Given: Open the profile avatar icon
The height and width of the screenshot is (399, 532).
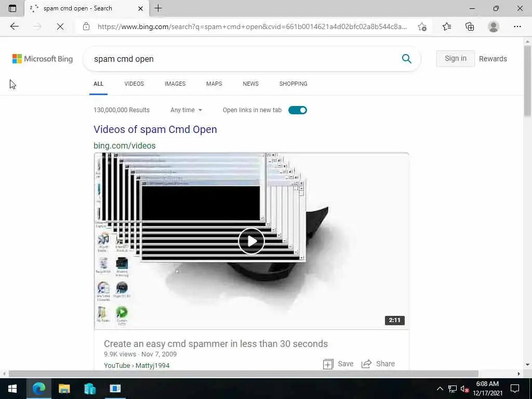Looking at the screenshot, I should (x=494, y=26).
